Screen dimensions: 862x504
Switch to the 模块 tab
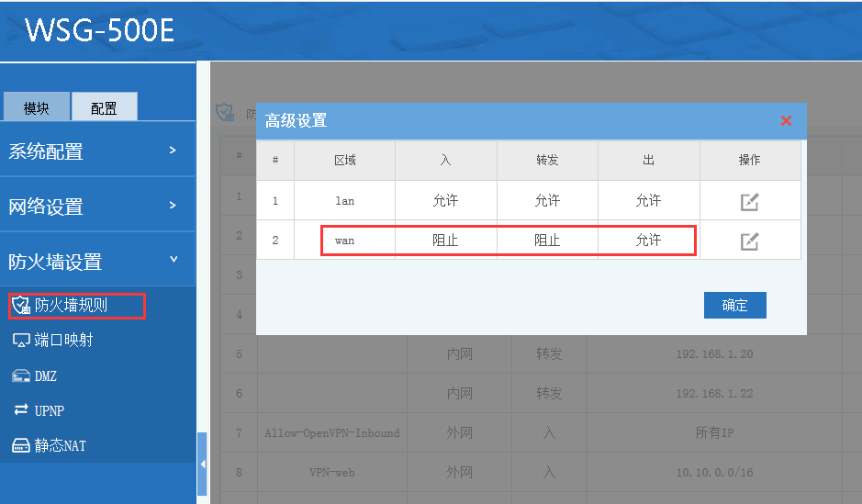(x=37, y=107)
